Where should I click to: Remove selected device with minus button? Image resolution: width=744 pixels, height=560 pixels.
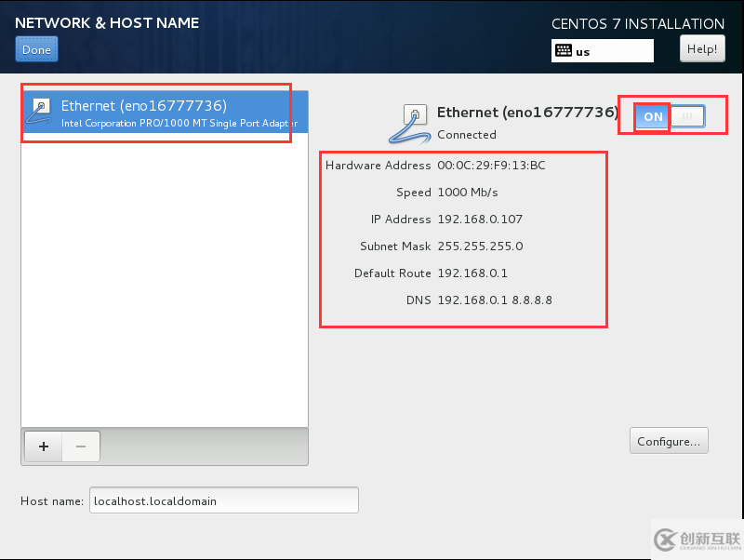pyautogui.click(x=81, y=447)
